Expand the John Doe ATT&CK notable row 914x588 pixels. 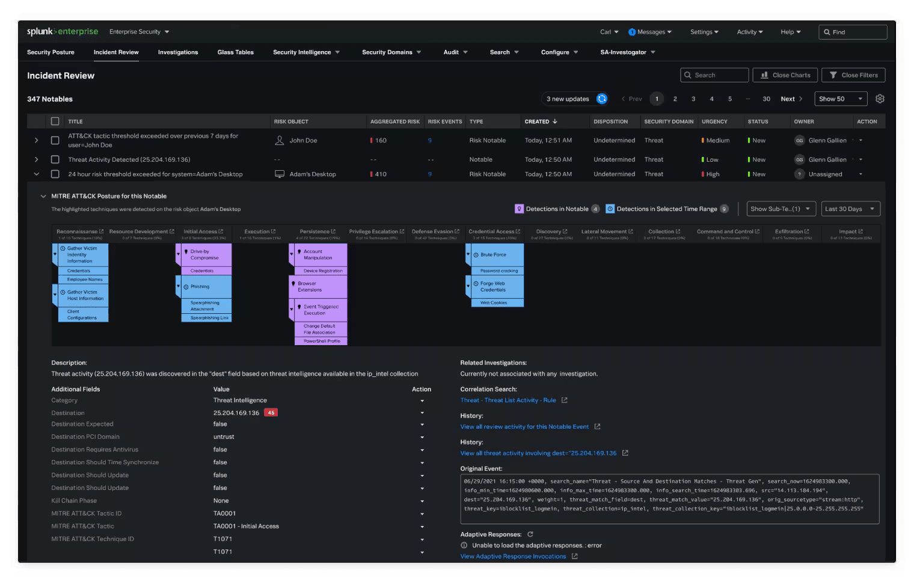coord(37,141)
